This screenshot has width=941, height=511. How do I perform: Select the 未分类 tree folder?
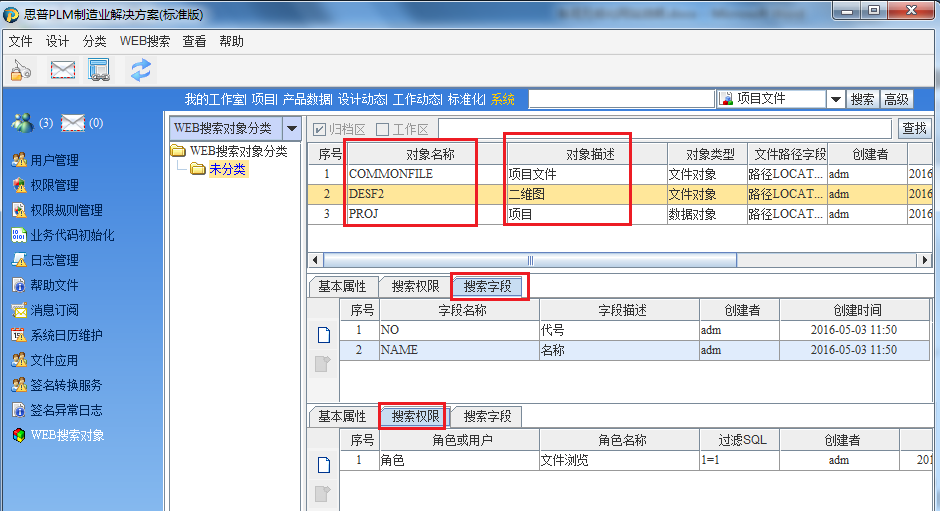pyautogui.click(x=227, y=169)
